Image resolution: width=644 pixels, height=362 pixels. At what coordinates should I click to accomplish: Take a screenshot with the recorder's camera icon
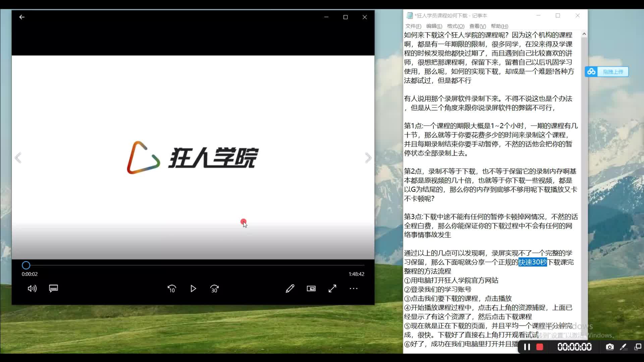(x=610, y=347)
